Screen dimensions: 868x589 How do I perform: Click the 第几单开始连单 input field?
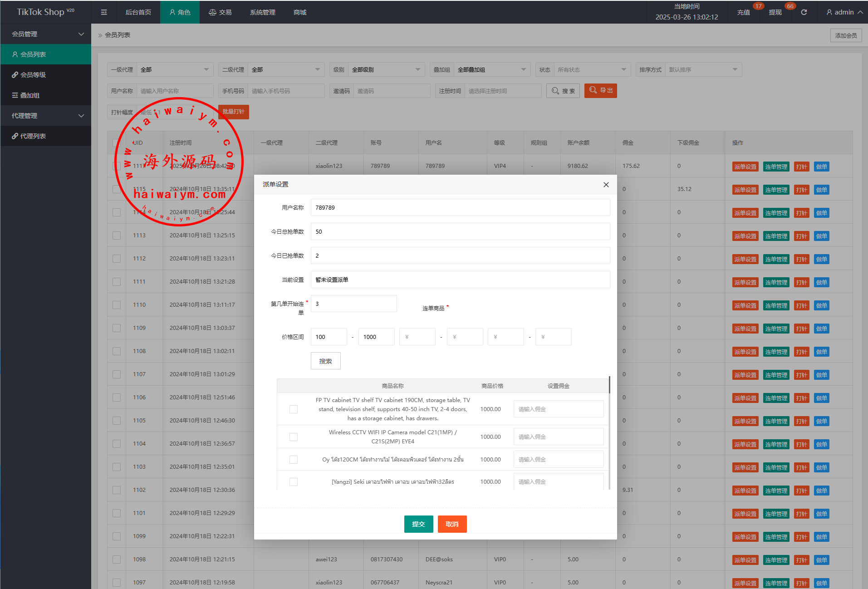click(353, 304)
